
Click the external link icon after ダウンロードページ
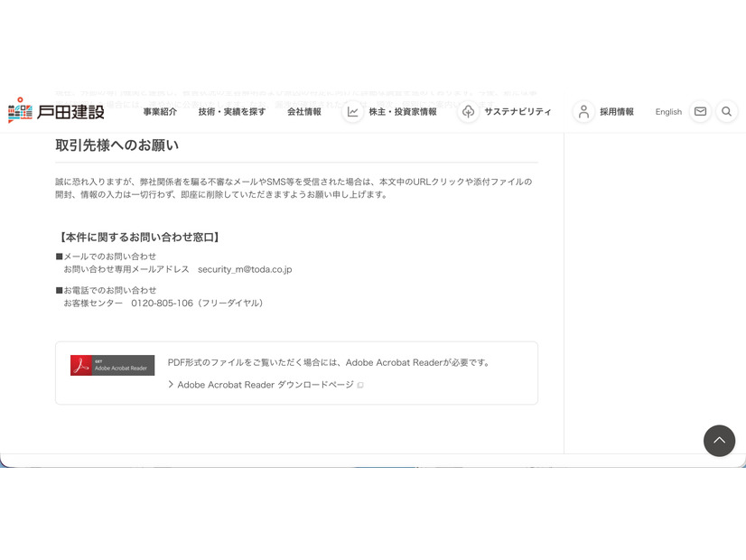coord(360,385)
